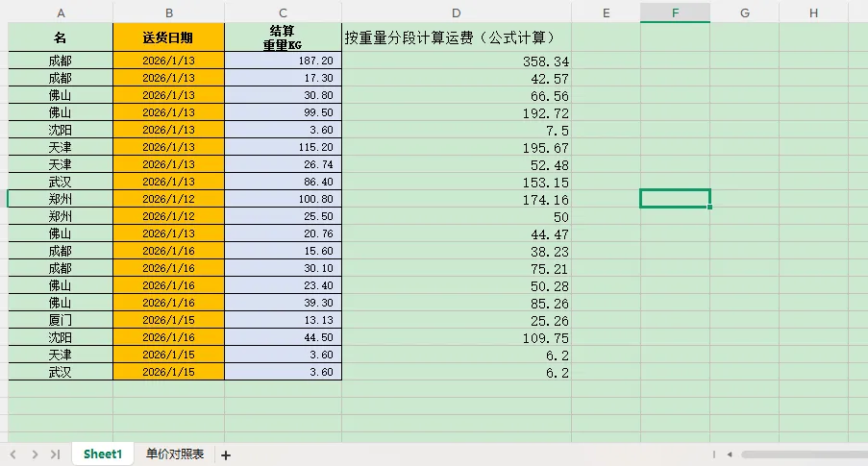Select cell with weight 115.20

283,147
